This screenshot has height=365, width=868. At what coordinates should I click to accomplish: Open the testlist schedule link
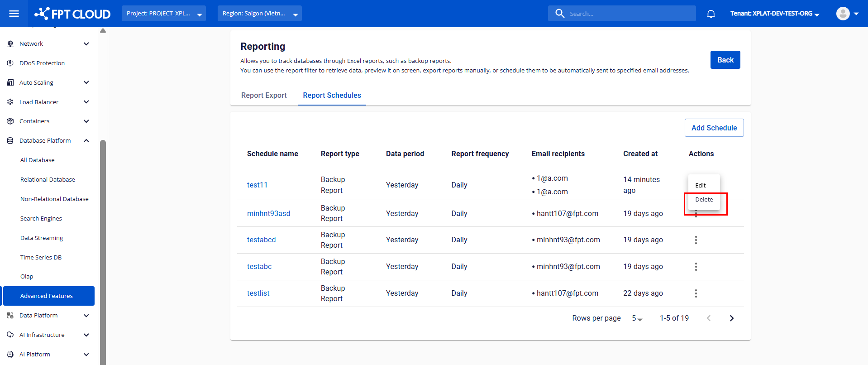258,293
